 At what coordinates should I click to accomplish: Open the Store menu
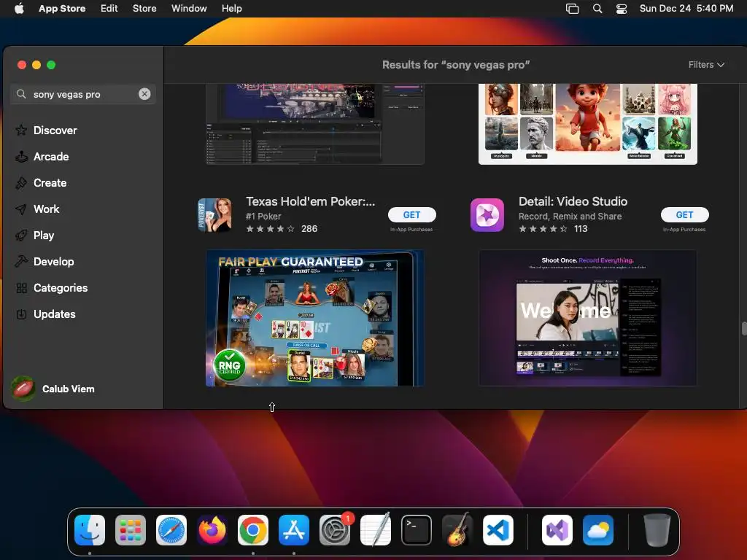point(144,9)
